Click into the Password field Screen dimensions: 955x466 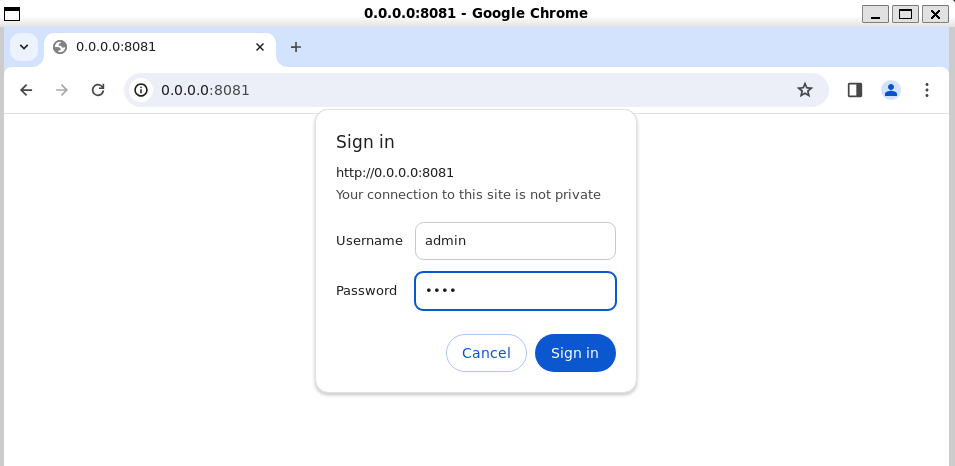[x=515, y=291]
